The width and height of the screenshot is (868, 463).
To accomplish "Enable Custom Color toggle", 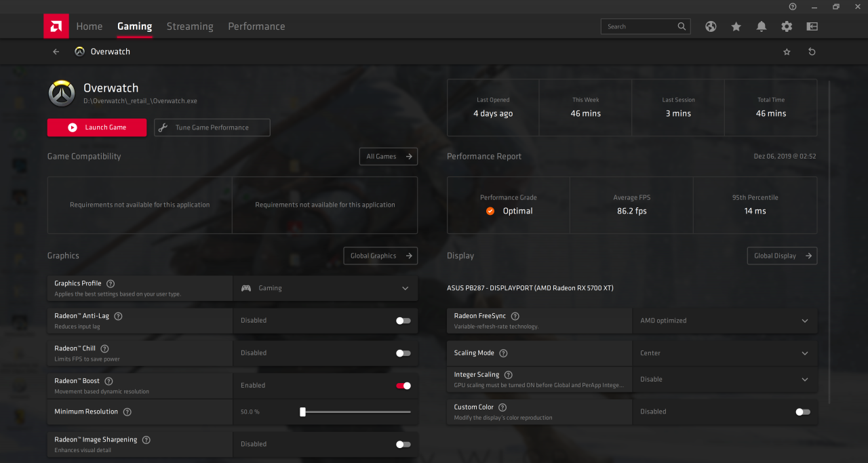I will (x=803, y=411).
